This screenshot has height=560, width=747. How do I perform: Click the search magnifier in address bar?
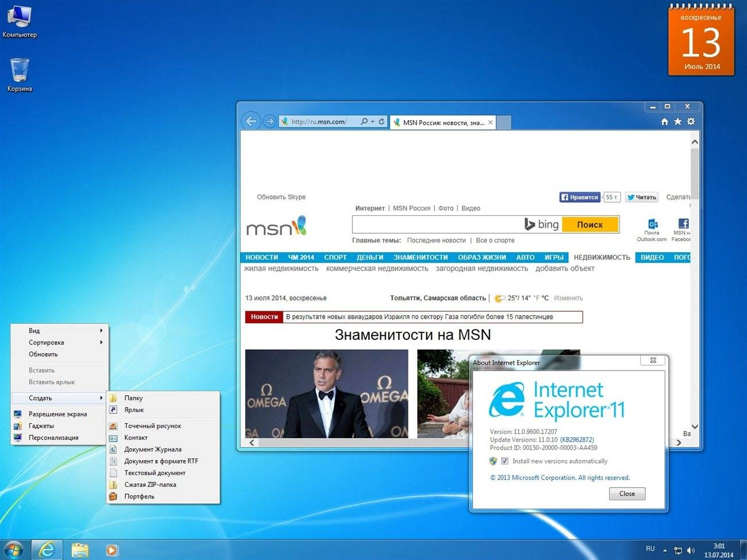click(364, 122)
